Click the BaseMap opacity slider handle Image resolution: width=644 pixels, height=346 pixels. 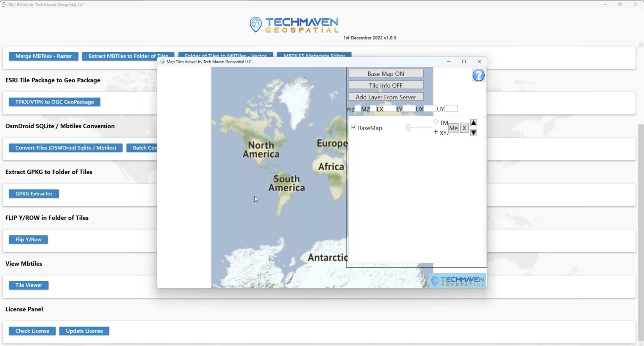pyautogui.click(x=408, y=128)
